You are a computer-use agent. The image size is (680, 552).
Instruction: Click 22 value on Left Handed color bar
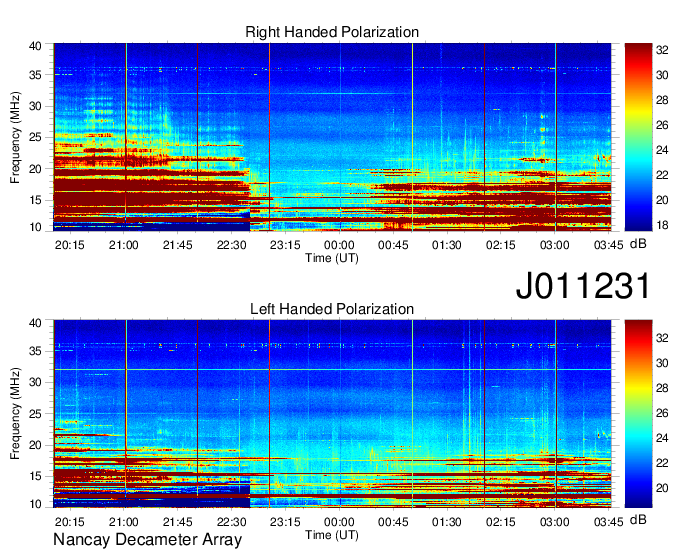(x=662, y=463)
